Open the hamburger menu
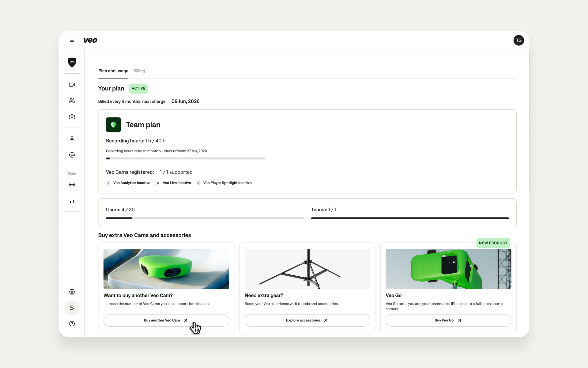This screenshot has width=588, height=368. [72, 40]
